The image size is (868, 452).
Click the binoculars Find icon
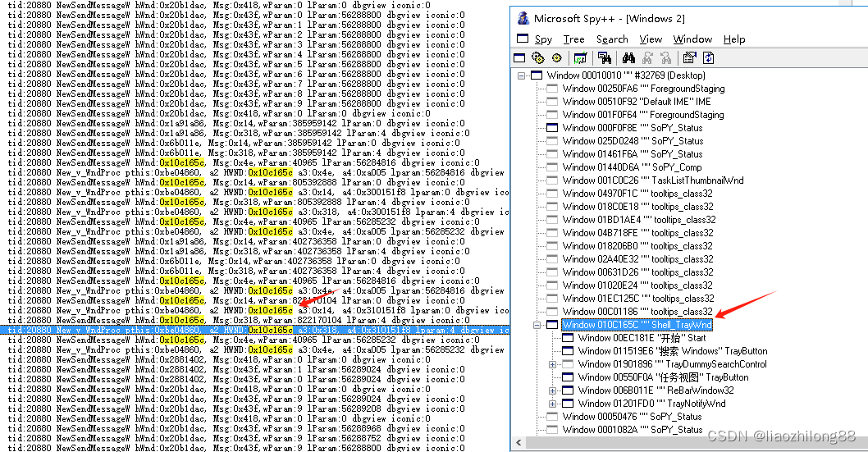click(x=628, y=57)
